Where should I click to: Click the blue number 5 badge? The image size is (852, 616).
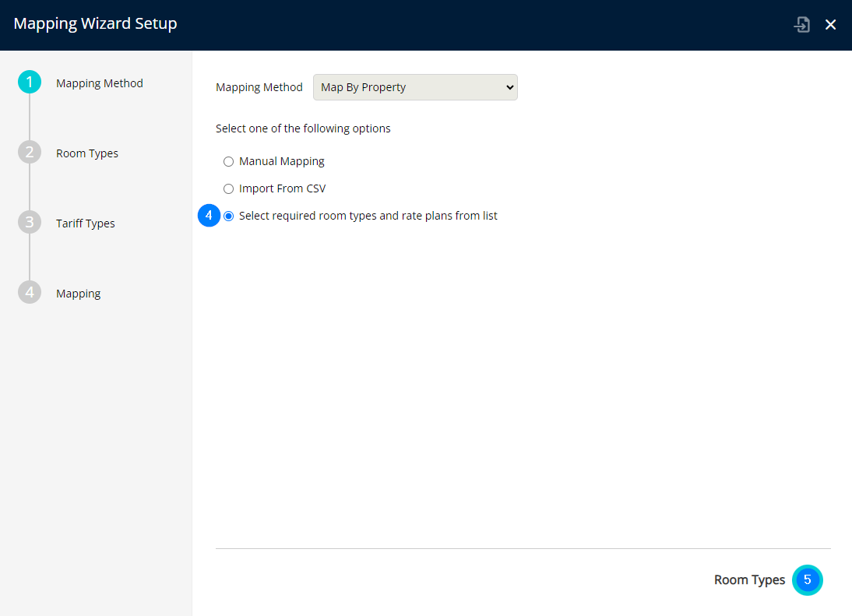808,580
